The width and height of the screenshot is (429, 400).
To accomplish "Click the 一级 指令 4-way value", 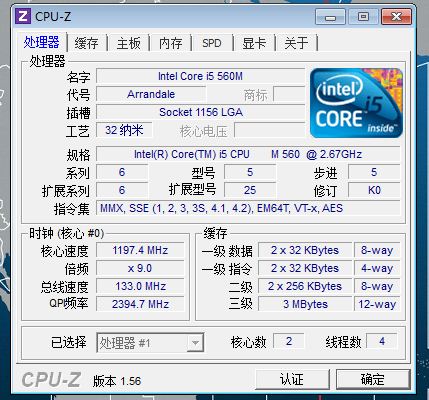I will (377, 268).
